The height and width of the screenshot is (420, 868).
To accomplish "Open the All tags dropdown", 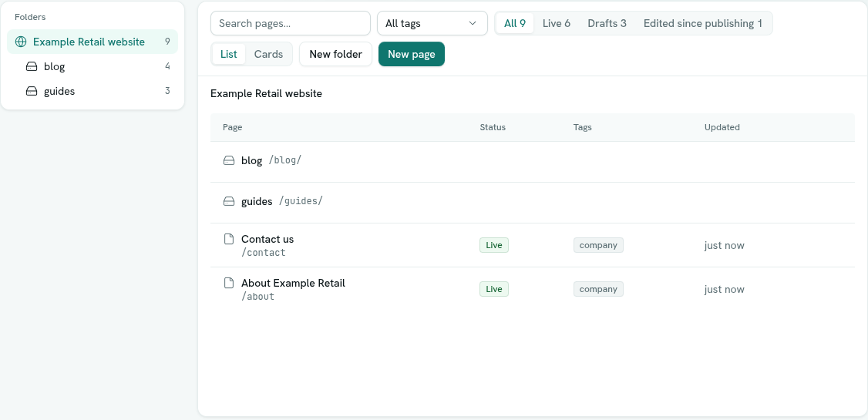I will tap(432, 23).
